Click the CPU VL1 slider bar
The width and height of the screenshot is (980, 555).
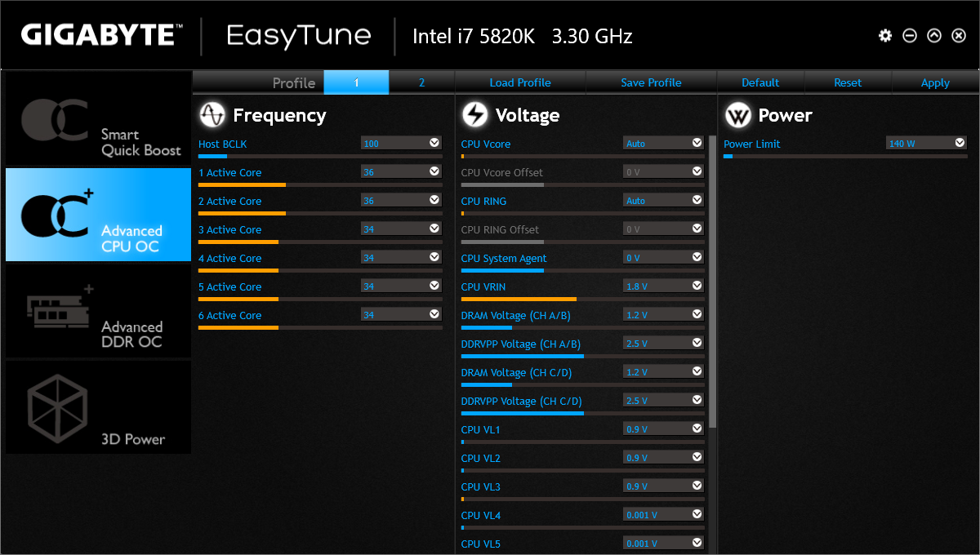pyautogui.click(x=582, y=442)
